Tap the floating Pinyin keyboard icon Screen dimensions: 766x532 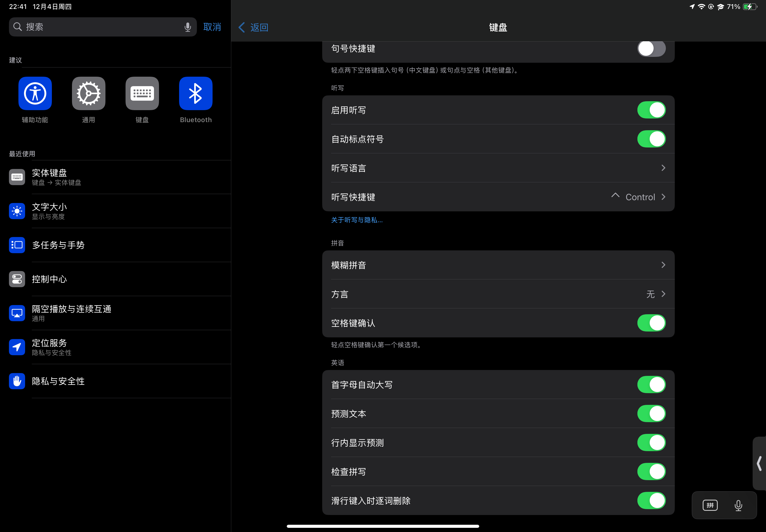[710, 505]
